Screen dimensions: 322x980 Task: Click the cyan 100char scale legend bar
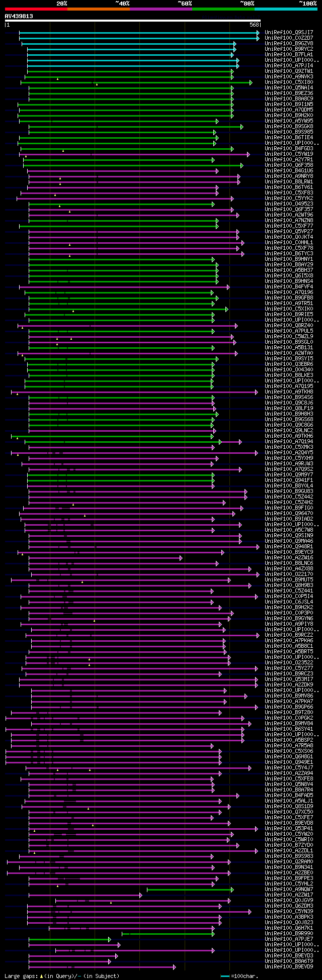click(x=225, y=975)
